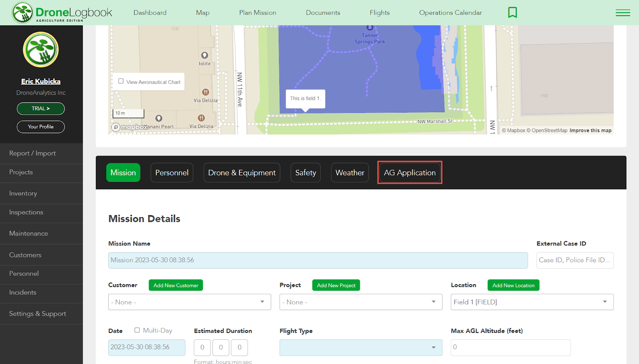
Task: Open the hamburger menu icon
Action: tap(623, 13)
